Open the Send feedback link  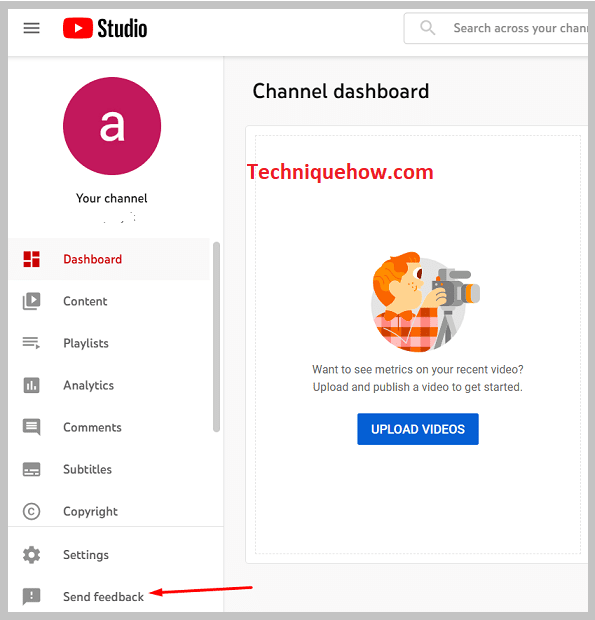click(x=104, y=596)
